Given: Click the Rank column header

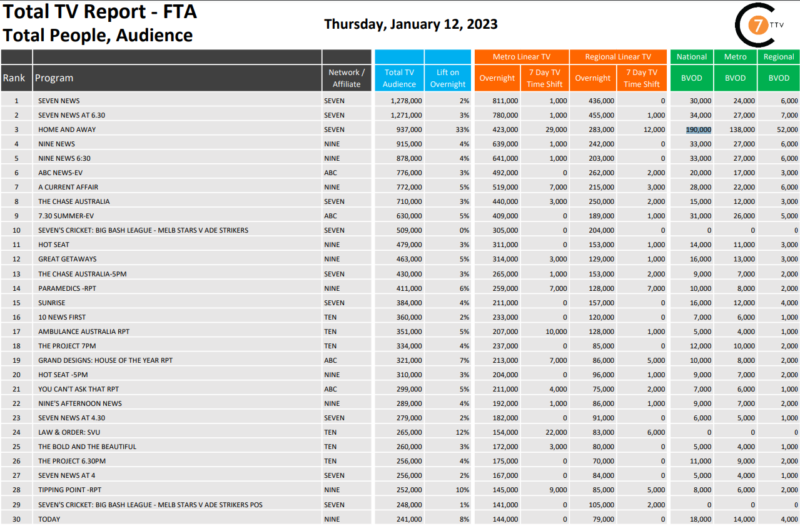Looking at the screenshot, I should point(14,77).
